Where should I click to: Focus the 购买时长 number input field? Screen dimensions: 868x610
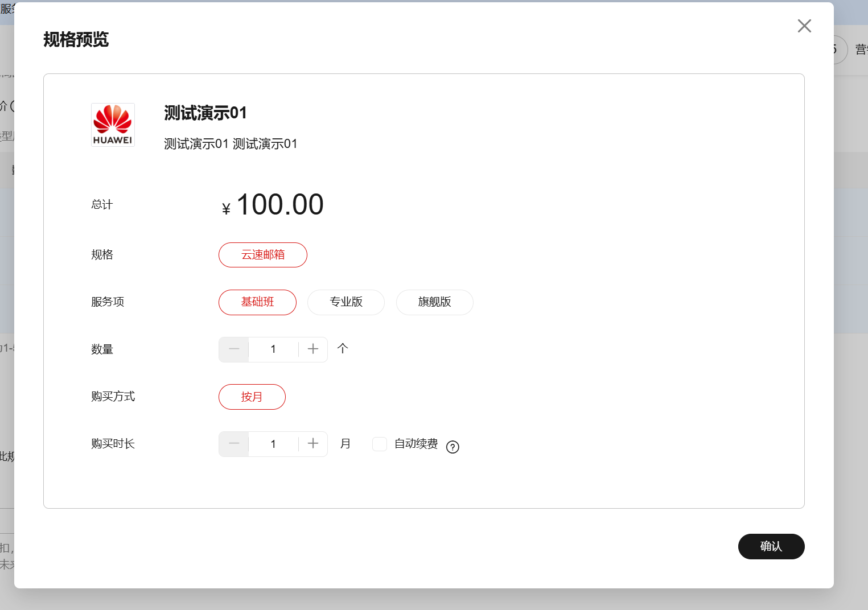click(x=273, y=444)
